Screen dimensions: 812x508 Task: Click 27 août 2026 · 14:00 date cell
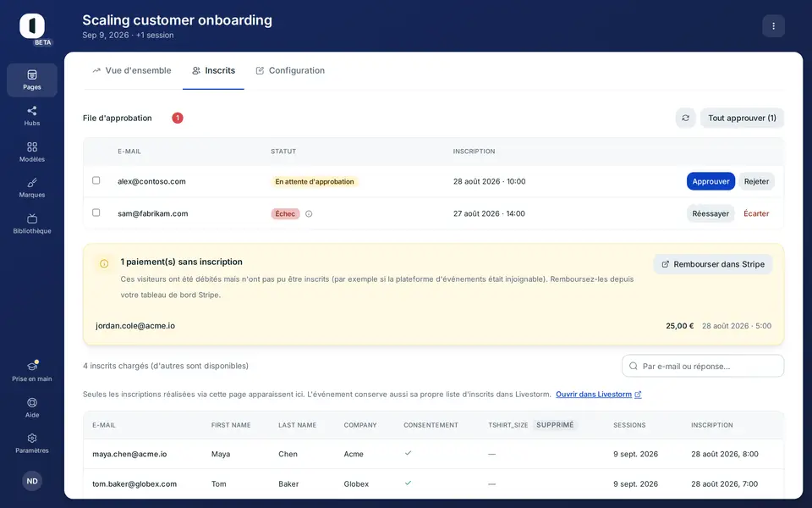coord(489,213)
